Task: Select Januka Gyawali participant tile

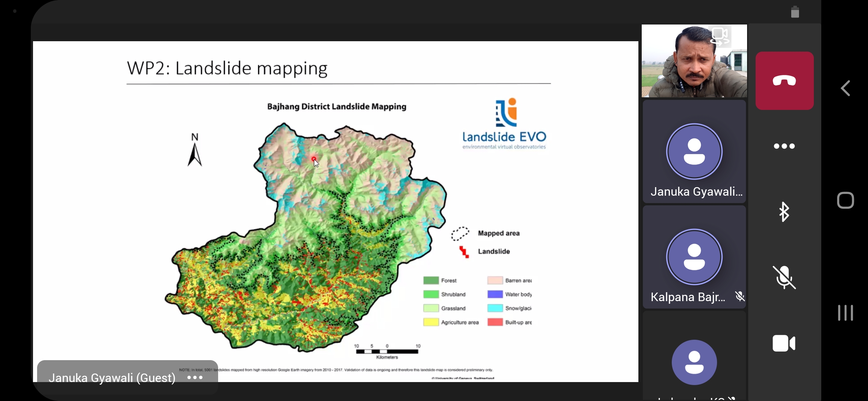Action: (694, 151)
